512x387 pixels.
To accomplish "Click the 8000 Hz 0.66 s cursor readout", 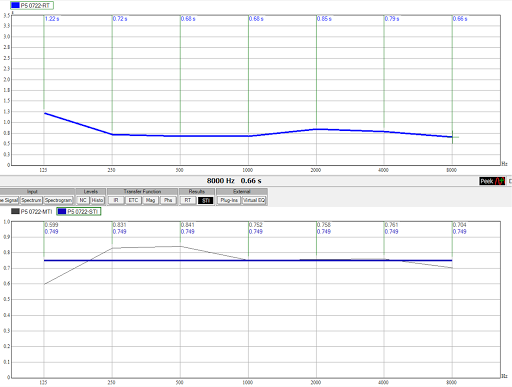I will click(x=234, y=181).
